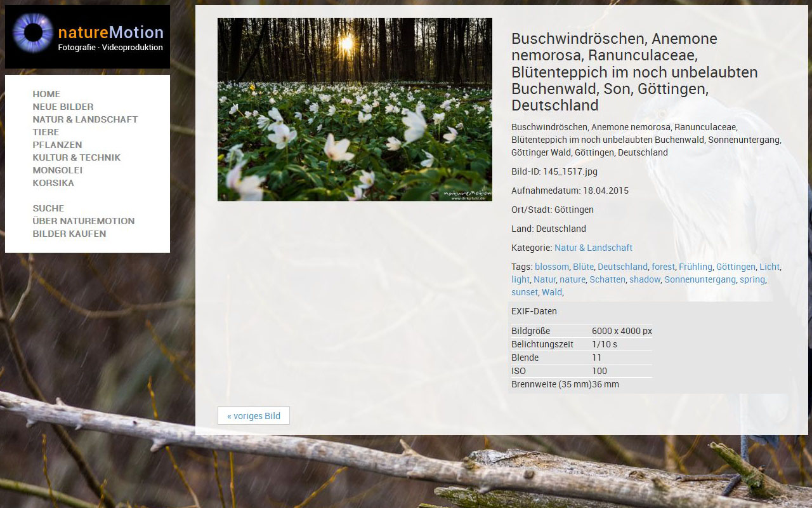812x508 pixels.
Task: Click the Sonnenuntergang tag
Action: pyautogui.click(x=700, y=279)
